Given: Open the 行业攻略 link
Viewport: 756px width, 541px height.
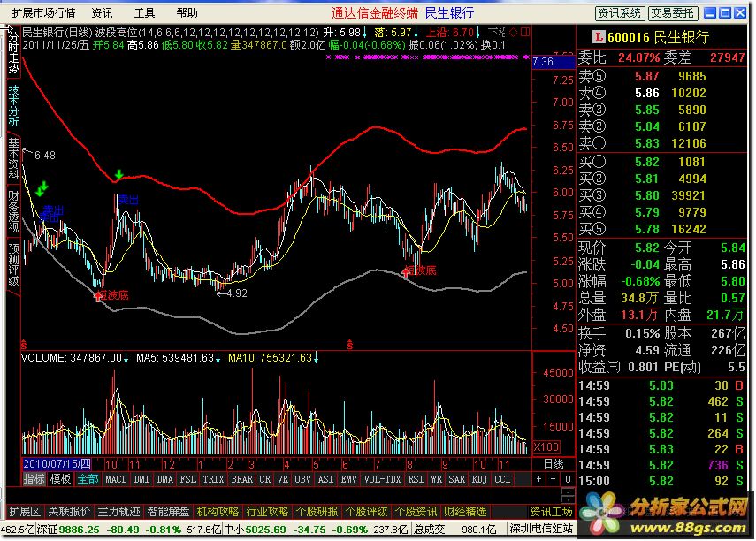Looking at the screenshot, I should 267,512.
